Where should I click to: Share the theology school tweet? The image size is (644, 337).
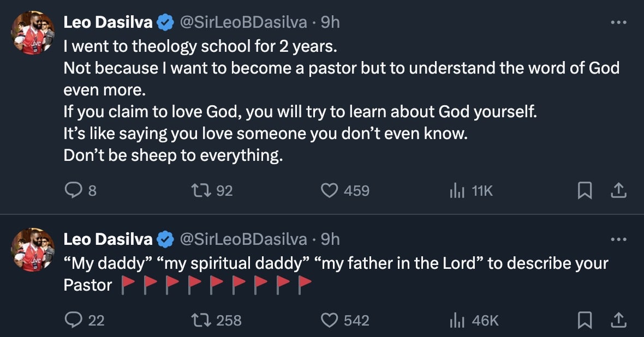(617, 190)
